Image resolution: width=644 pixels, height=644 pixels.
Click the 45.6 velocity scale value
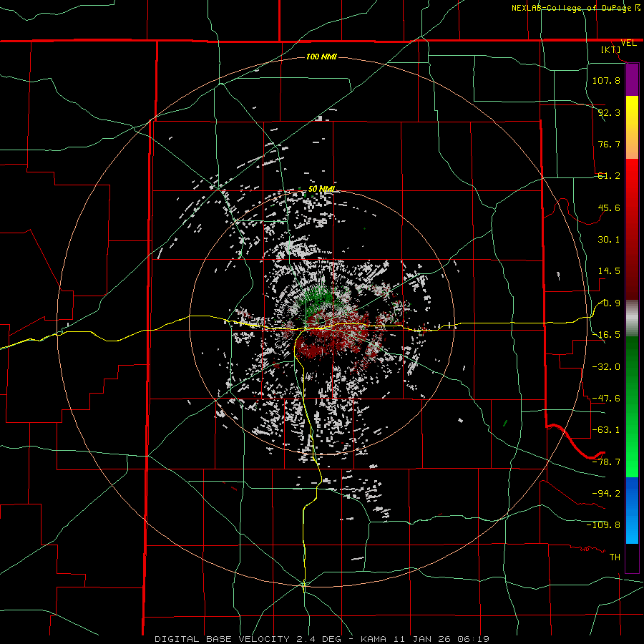click(x=609, y=208)
